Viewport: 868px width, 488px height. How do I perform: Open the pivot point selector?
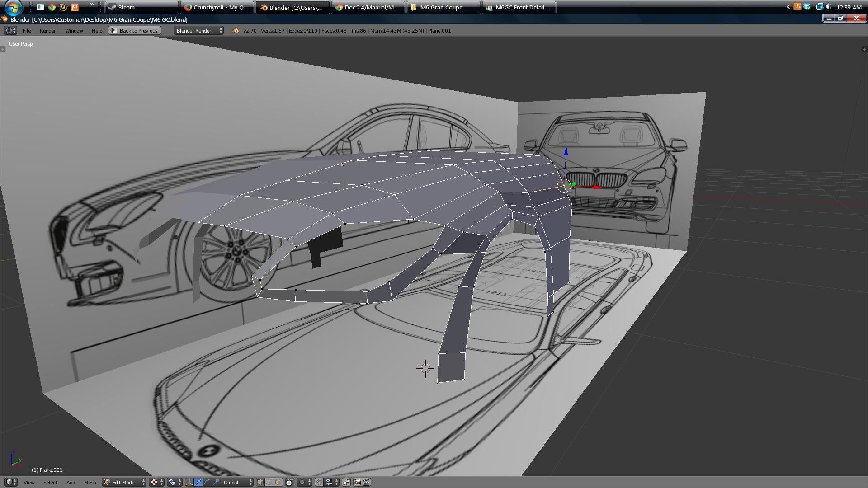click(x=175, y=482)
